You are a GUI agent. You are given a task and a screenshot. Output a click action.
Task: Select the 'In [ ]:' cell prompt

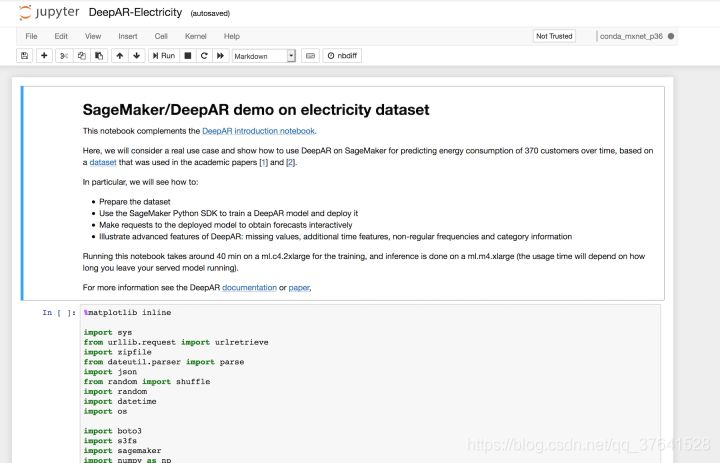point(59,312)
